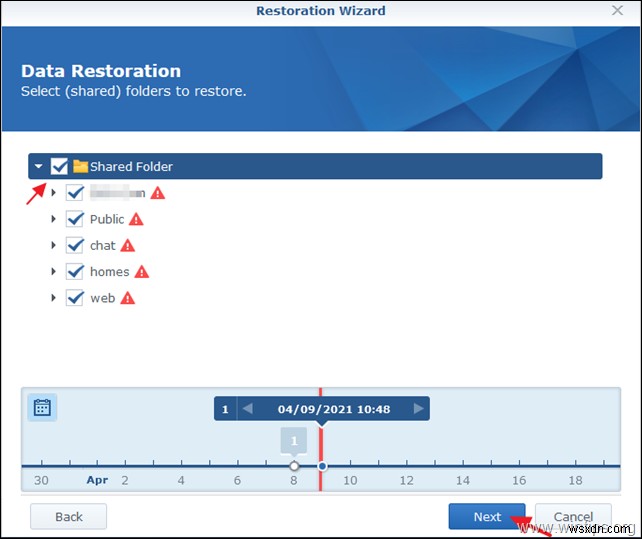Viewport: 642px width, 539px height.
Task: Click the Back button
Action: (68, 516)
